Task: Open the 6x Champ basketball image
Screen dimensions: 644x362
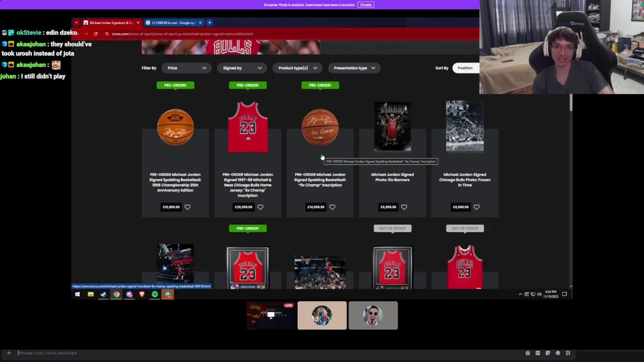Action: click(320, 127)
